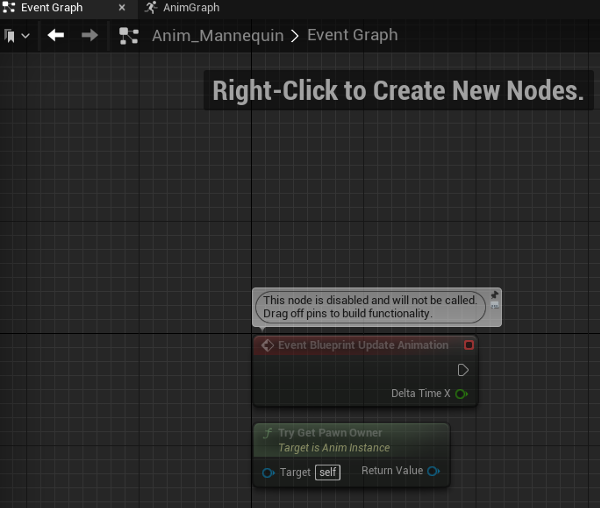Edit the disabled node comment text
This screenshot has width=600, height=508.
coord(370,307)
